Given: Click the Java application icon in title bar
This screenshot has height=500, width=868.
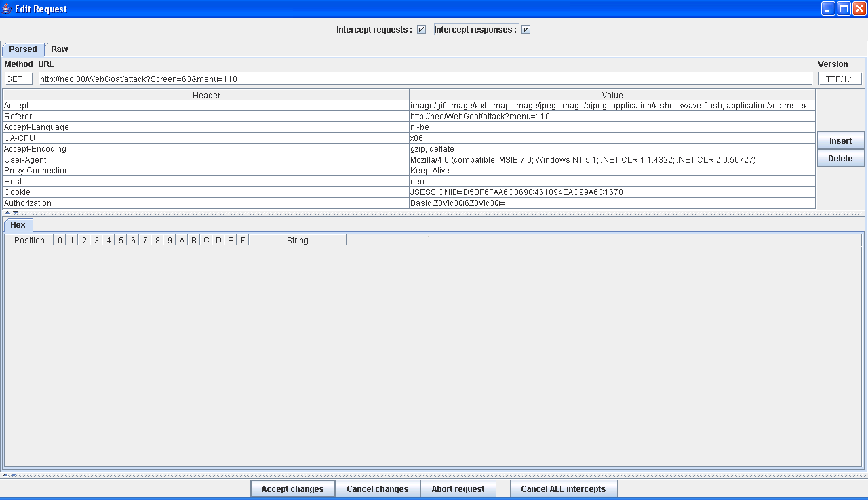Looking at the screenshot, I should pyautogui.click(x=7, y=9).
